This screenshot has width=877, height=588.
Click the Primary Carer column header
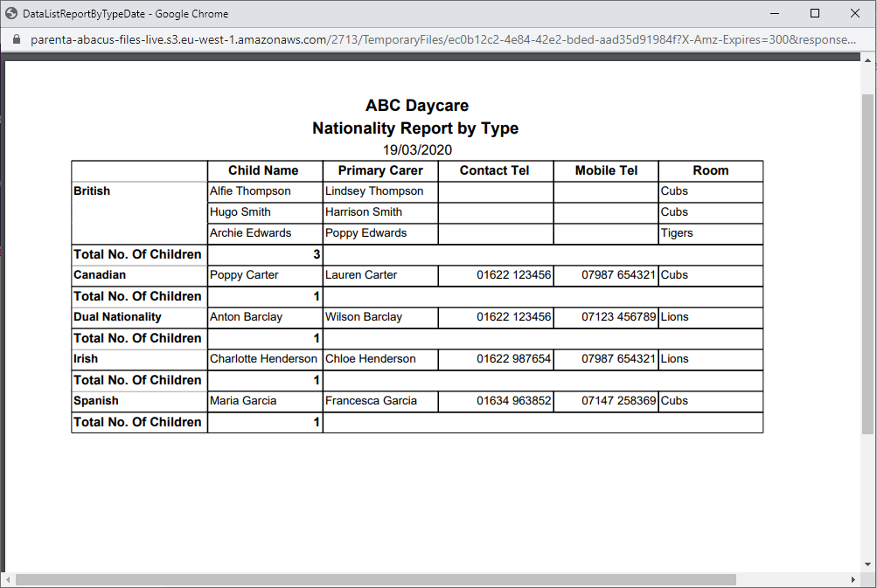click(380, 170)
